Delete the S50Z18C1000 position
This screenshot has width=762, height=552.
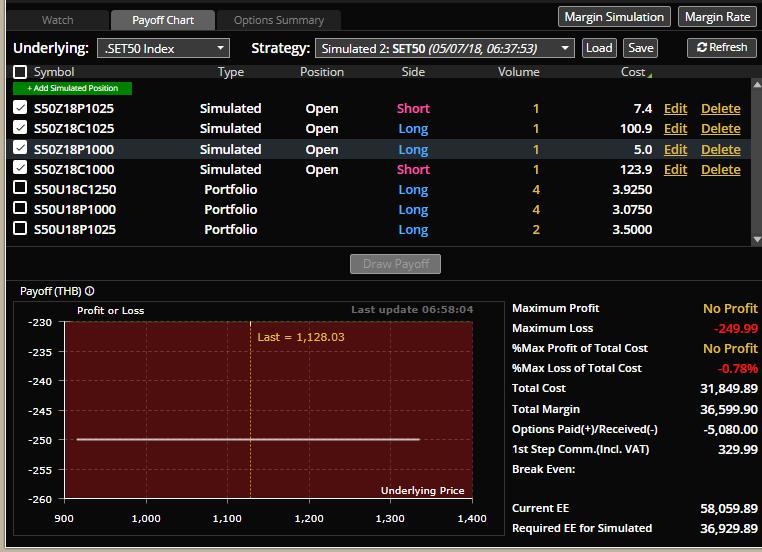pos(721,169)
